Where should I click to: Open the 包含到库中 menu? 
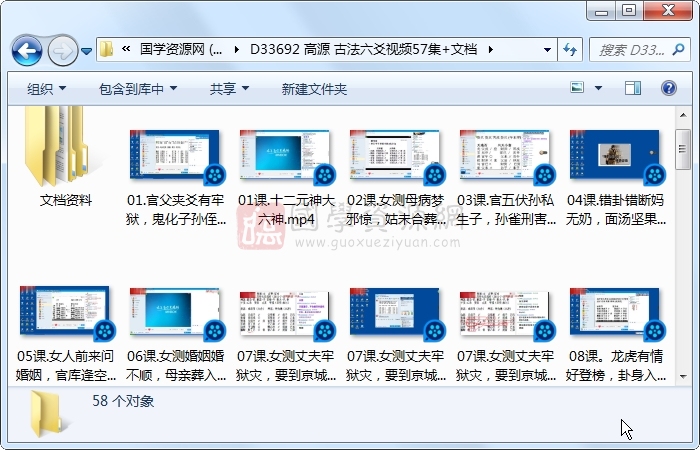pos(138,89)
